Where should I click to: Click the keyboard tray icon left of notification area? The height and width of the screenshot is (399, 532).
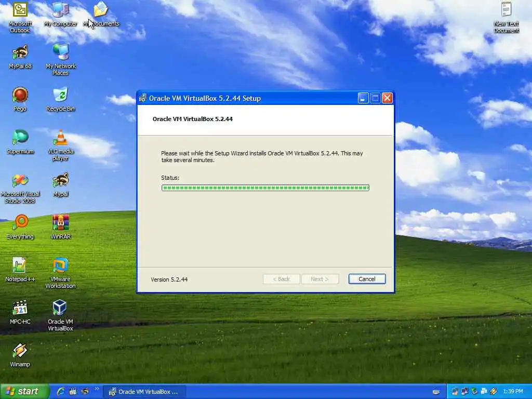[x=436, y=392]
